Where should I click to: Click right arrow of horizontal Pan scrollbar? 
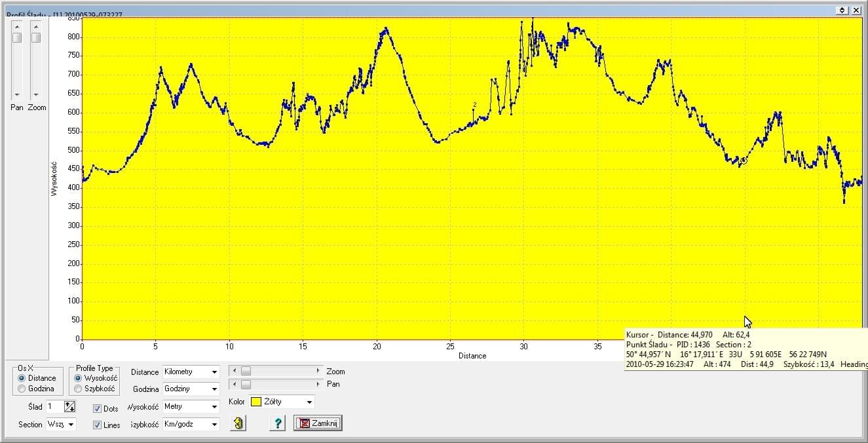[x=319, y=384]
